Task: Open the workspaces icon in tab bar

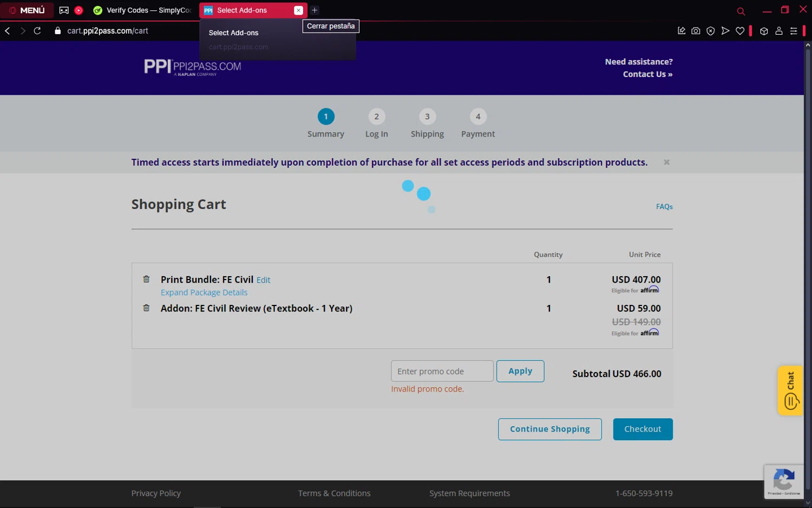Action: click(64, 10)
